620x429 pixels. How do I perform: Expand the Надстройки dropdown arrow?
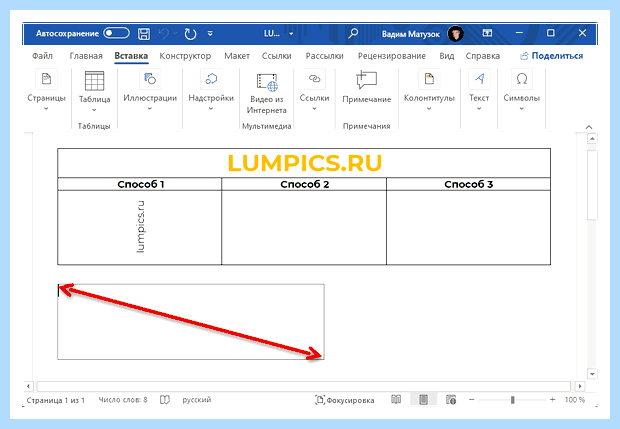211,108
